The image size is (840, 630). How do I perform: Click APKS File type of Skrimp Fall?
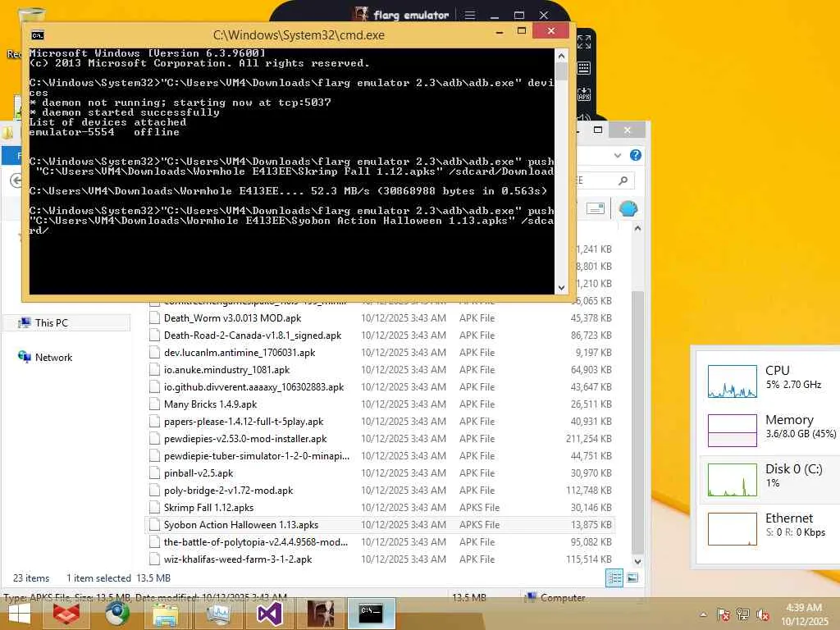(479, 507)
